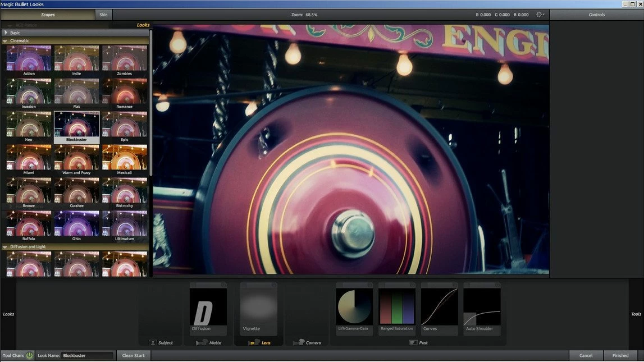Apply the Flat look preset
The width and height of the screenshot is (644, 362).
[x=76, y=94]
